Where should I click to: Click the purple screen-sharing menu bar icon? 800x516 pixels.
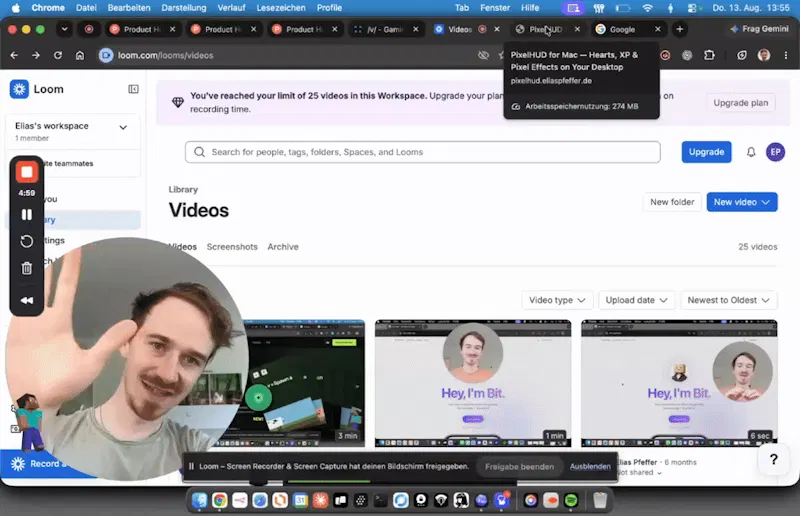(573, 8)
